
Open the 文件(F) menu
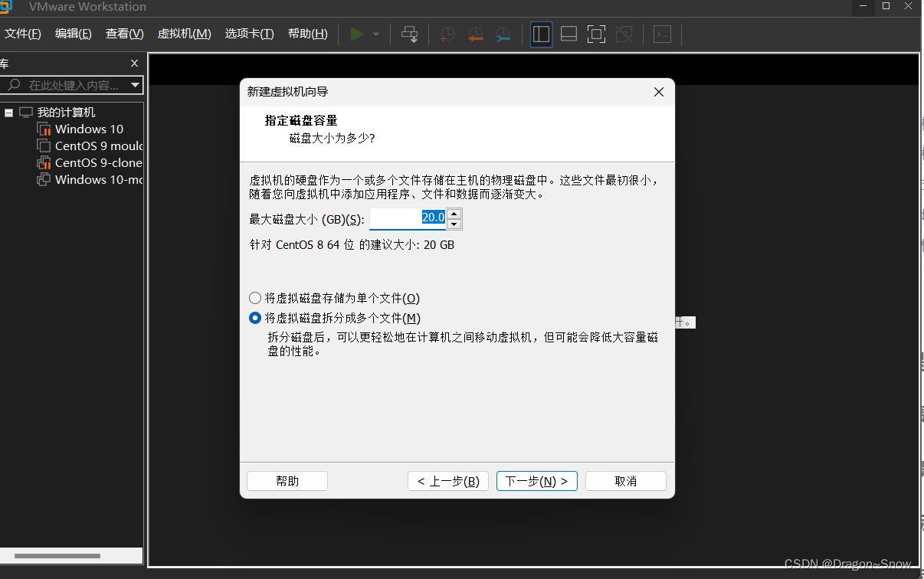22,34
